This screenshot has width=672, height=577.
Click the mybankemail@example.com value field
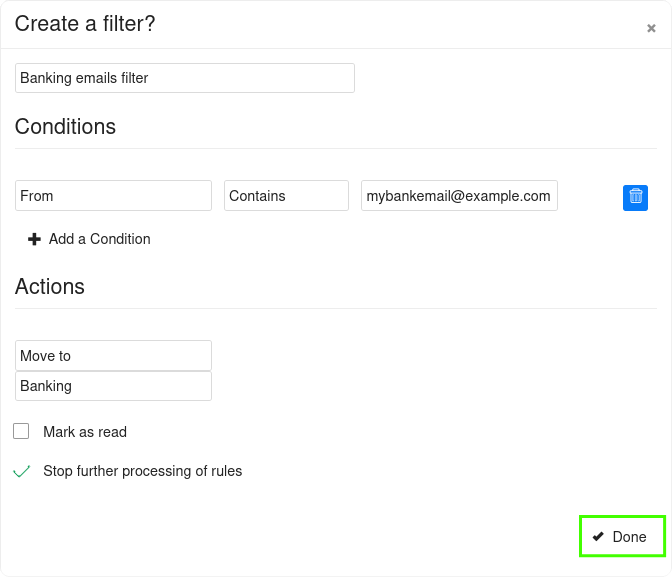(x=459, y=196)
